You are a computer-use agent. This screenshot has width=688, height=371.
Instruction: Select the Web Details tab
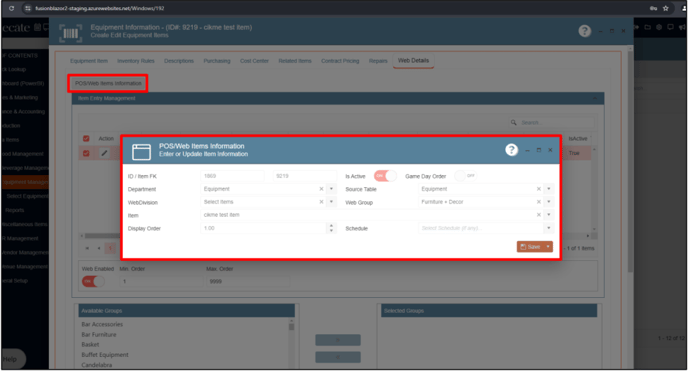coord(413,61)
